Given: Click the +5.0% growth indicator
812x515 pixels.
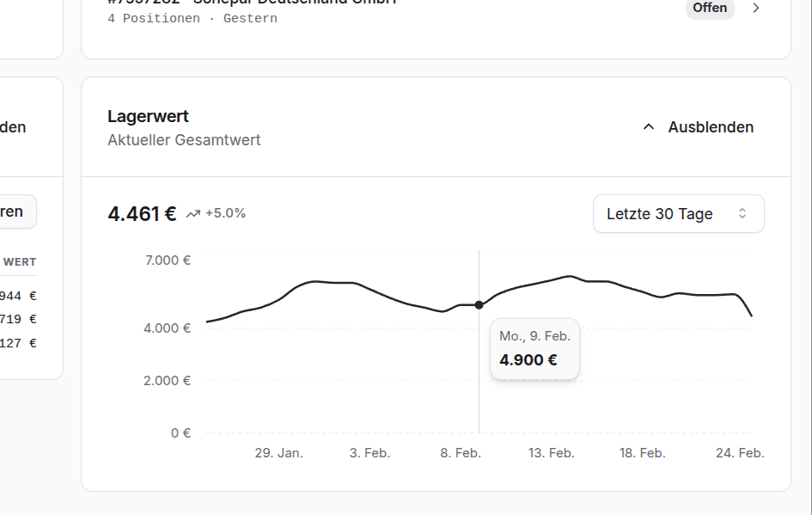Looking at the screenshot, I should [225, 213].
